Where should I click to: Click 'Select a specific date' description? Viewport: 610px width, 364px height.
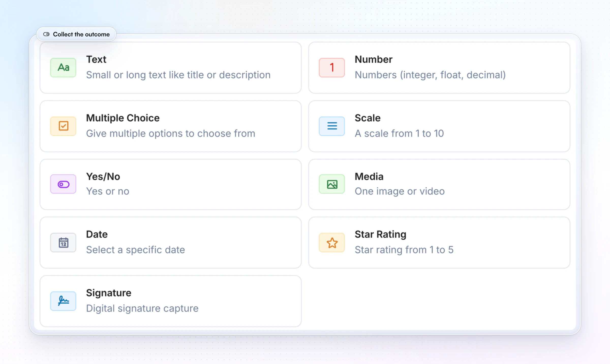(x=135, y=250)
